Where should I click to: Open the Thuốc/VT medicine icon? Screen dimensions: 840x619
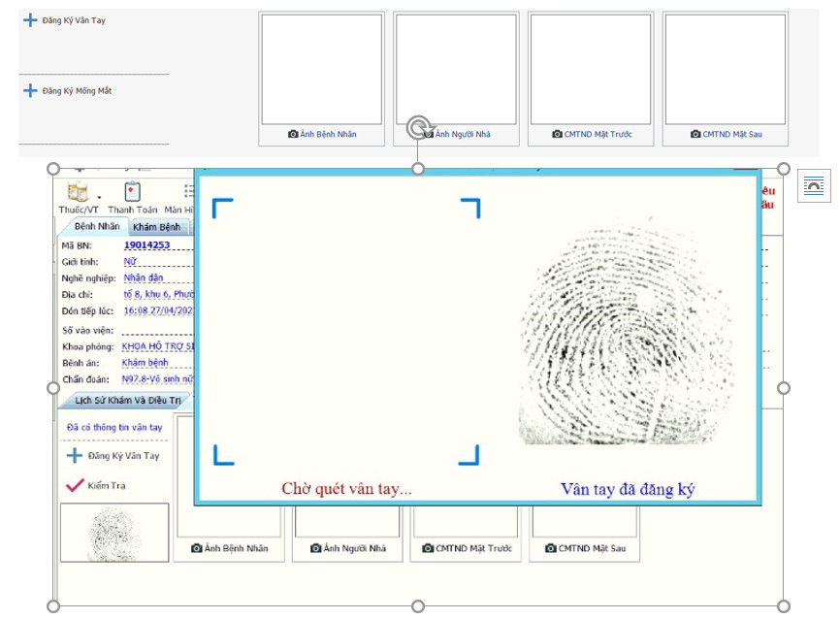[78, 191]
